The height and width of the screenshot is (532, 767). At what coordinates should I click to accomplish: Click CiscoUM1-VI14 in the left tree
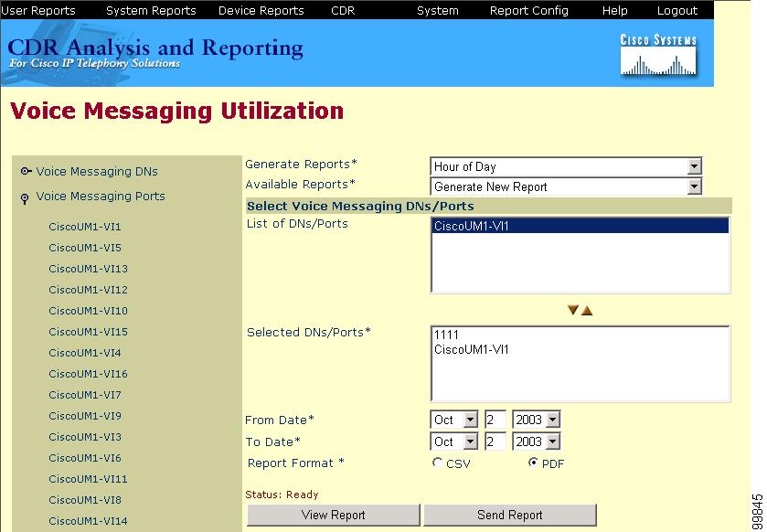(88, 521)
